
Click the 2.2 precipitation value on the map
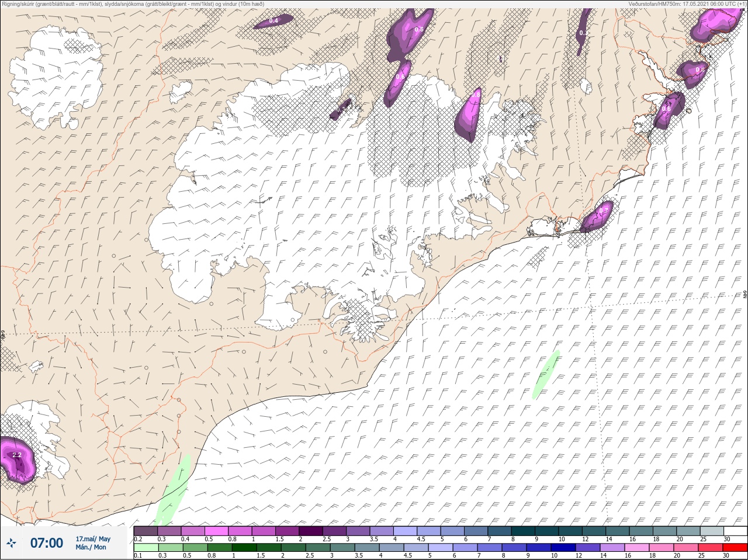click(x=17, y=455)
